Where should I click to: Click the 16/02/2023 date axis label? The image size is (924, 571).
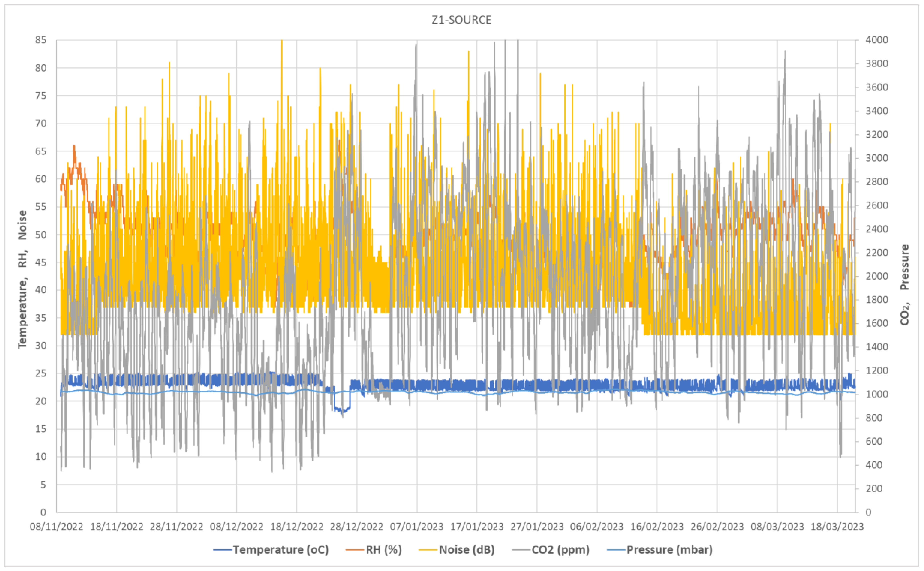click(657, 527)
